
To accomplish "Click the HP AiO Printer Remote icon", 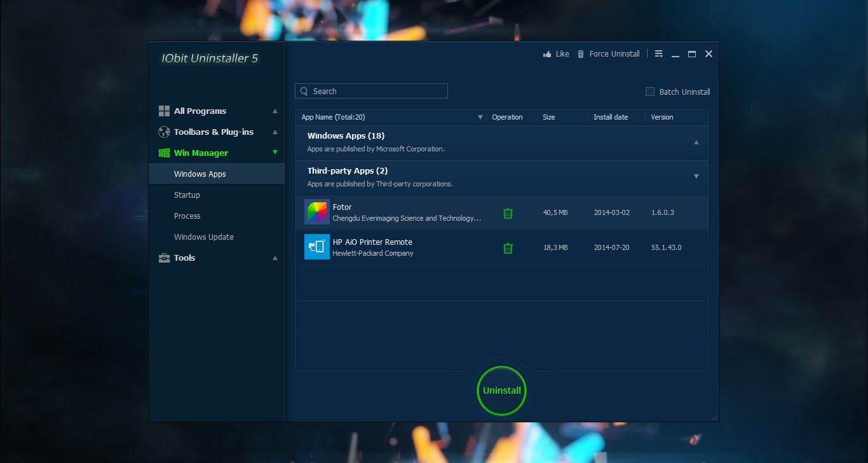I will click(x=317, y=247).
